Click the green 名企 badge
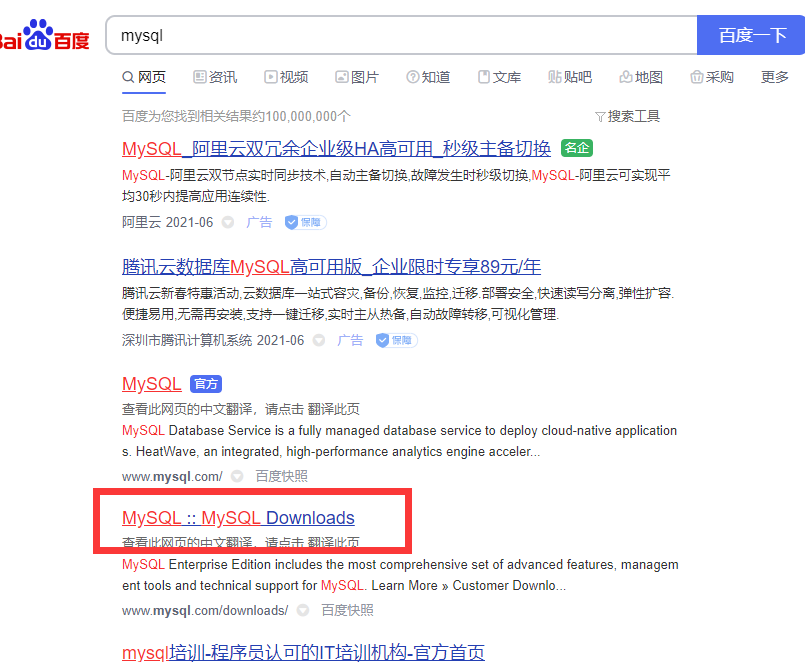 (x=577, y=148)
